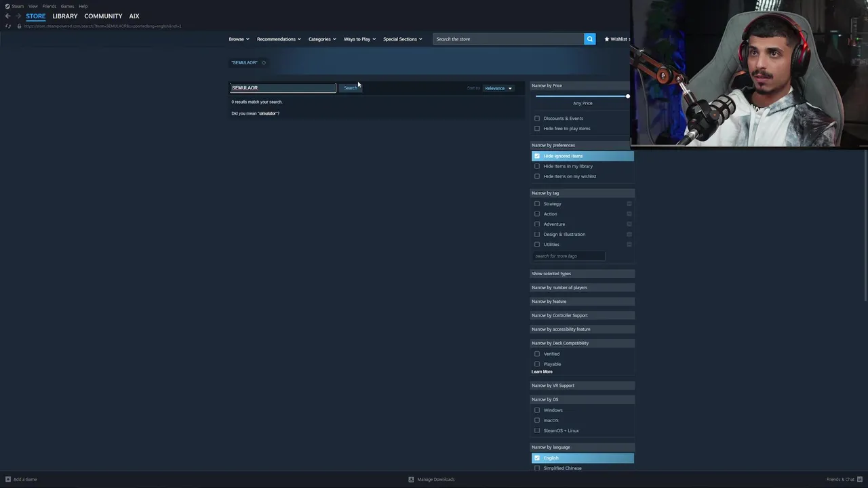Open the Recommendations dropdown menu
Screen dimensions: 868x488
click(279, 39)
